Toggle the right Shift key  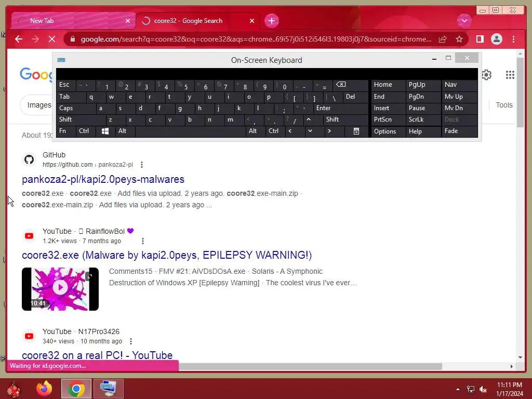coord(345,120)
